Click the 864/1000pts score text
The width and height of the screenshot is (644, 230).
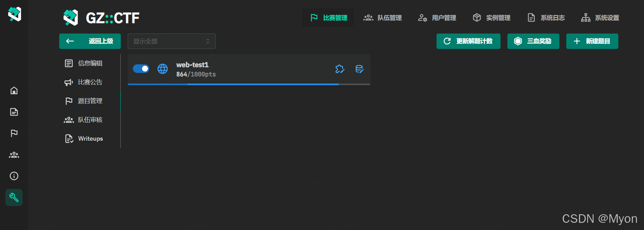pyautogui.click(x=196, y=74)
